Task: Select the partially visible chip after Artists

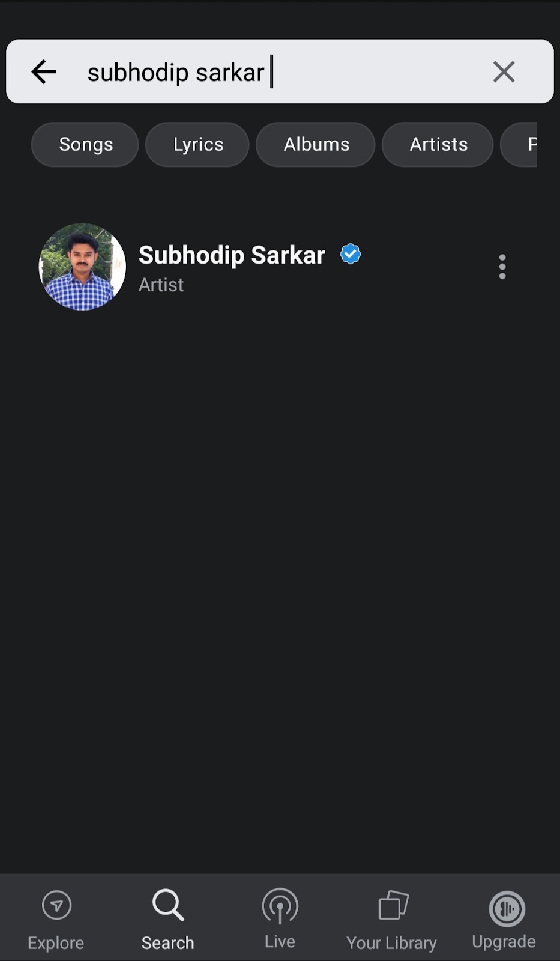Action: coord(520,144)
